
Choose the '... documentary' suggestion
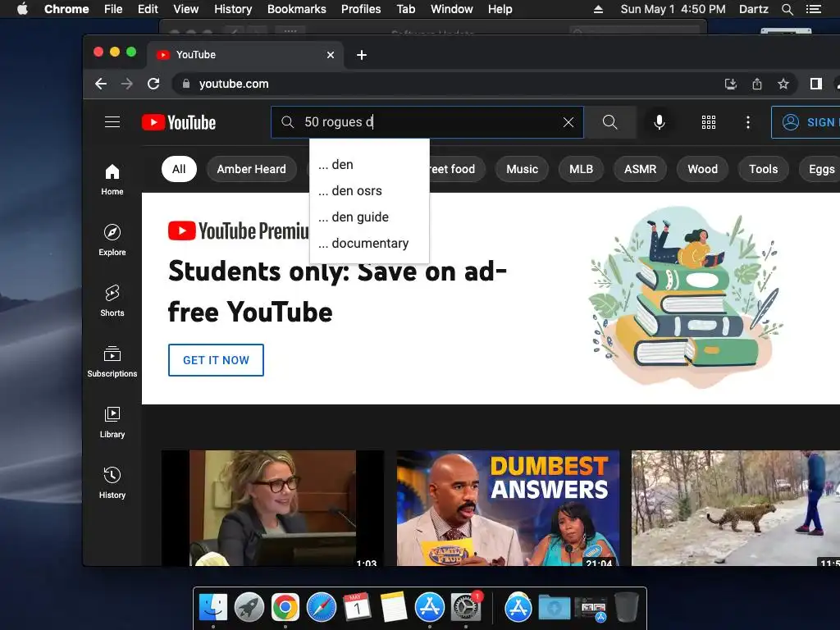[369, 243]
